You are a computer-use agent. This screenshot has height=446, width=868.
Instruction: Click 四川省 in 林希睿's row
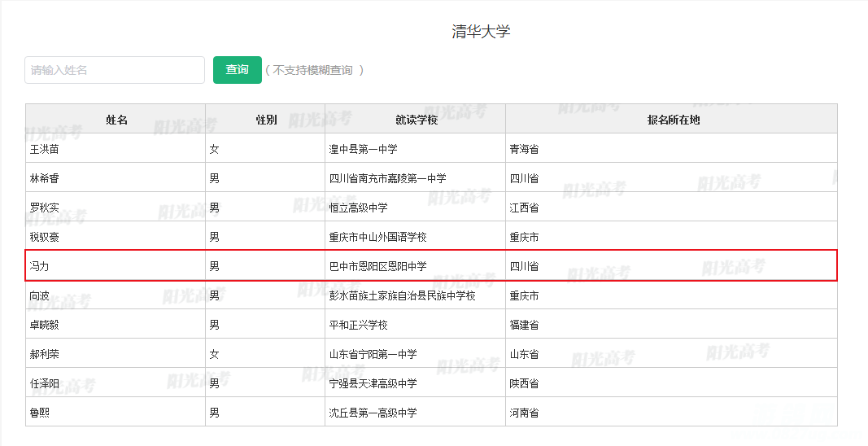[524, 178]
